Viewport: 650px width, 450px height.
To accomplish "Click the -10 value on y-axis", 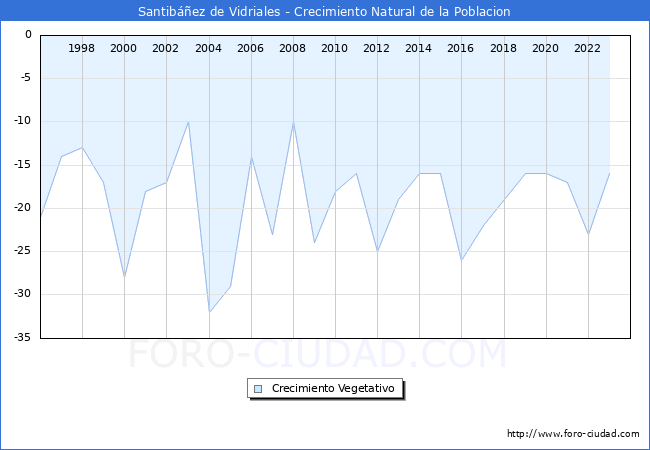I will 23,121.
